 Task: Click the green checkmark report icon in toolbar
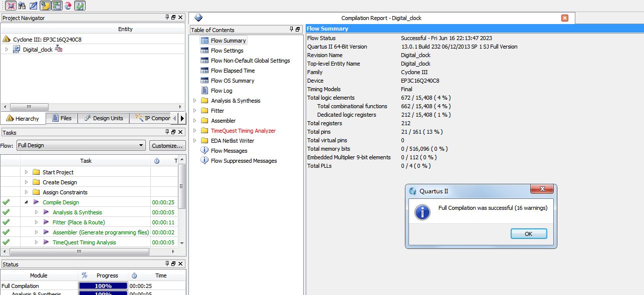[80, 6]
